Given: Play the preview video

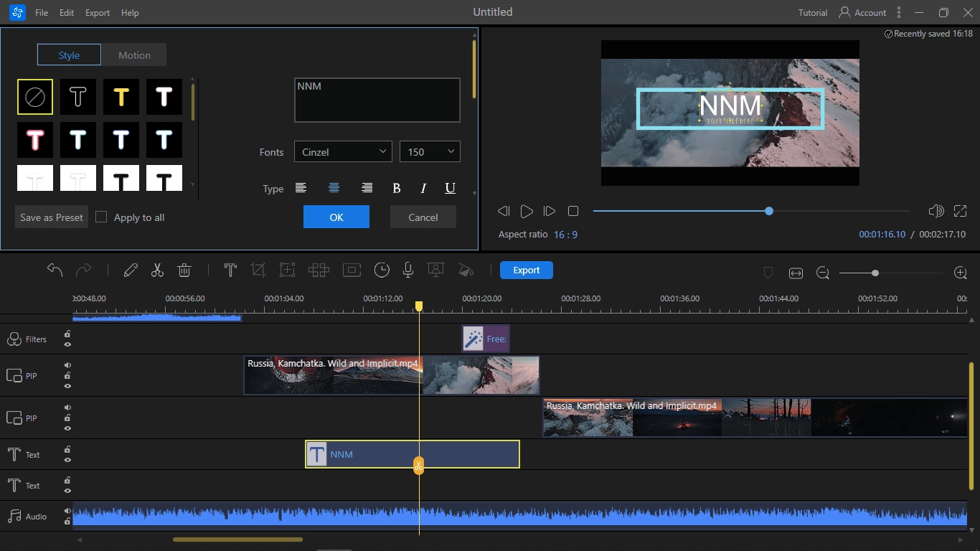Looking at the screenshot, I should pos(527,211).
